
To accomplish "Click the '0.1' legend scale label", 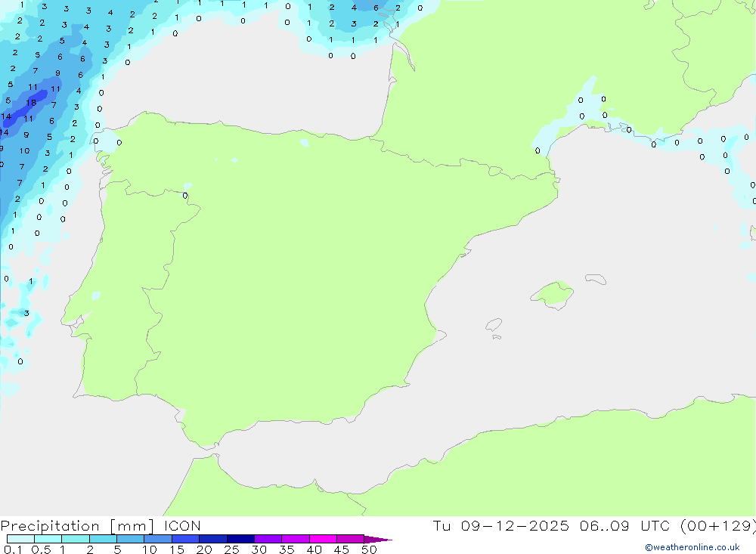I will point(13,549).
